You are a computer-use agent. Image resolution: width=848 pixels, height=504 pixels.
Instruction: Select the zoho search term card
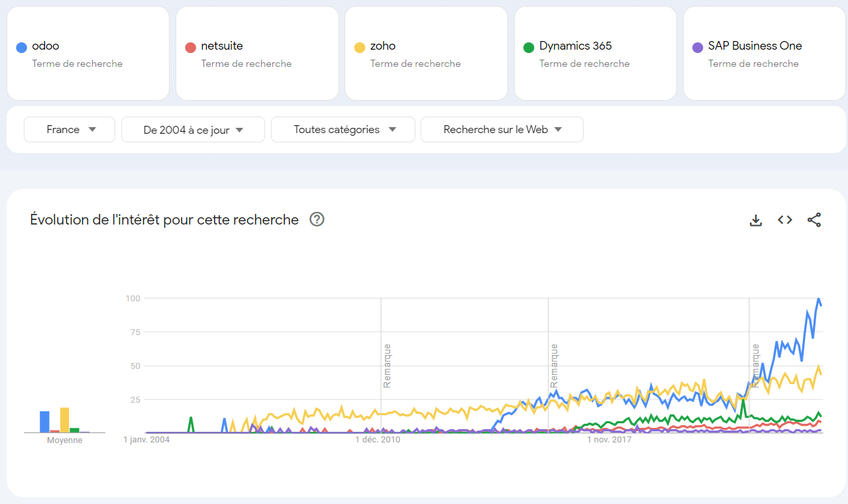tap(426, 54)
